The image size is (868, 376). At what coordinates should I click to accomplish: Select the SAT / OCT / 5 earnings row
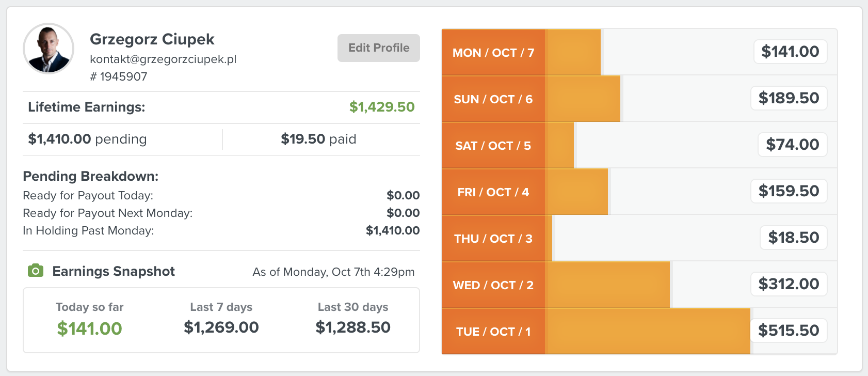[639, 145]
